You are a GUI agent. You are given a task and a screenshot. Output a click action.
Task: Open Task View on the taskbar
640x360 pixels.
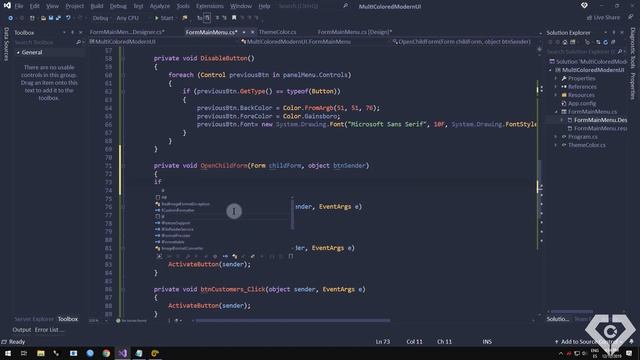[24, 353]
